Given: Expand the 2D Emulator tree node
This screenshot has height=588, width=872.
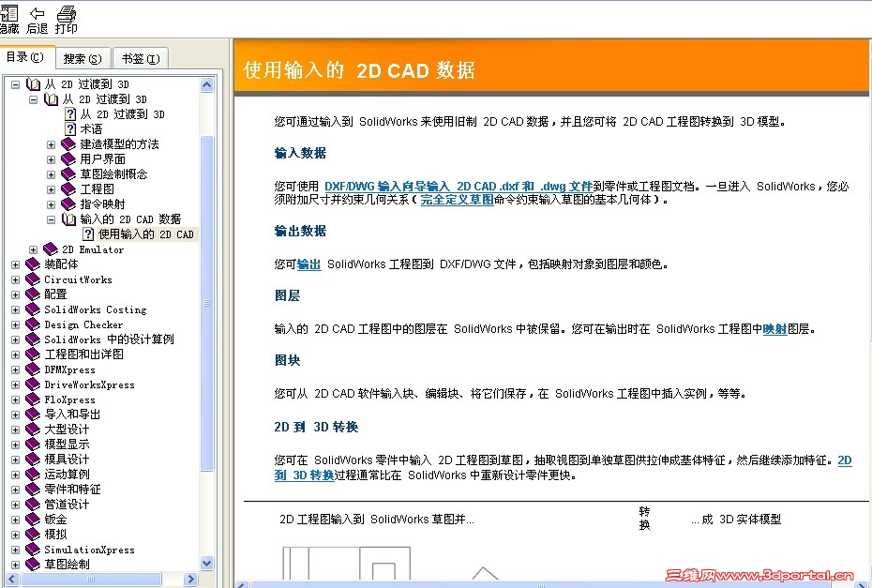Looking at the screenshot, I should [x=34, y=249].
